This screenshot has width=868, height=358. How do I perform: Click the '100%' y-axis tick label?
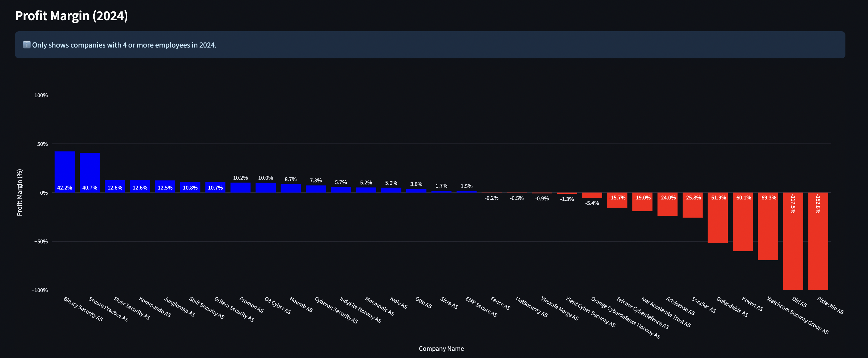pyautogui.click(x=41, y=95)
